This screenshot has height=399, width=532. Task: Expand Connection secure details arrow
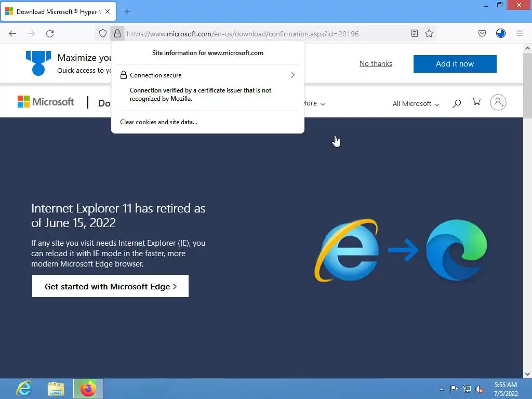[x=293, y=75]
